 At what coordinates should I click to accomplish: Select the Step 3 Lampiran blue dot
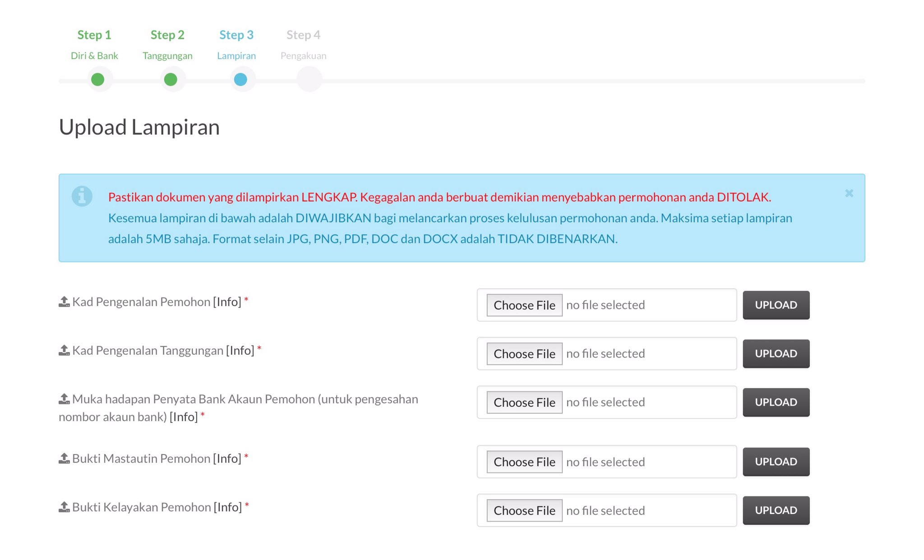tap(240, 79)
